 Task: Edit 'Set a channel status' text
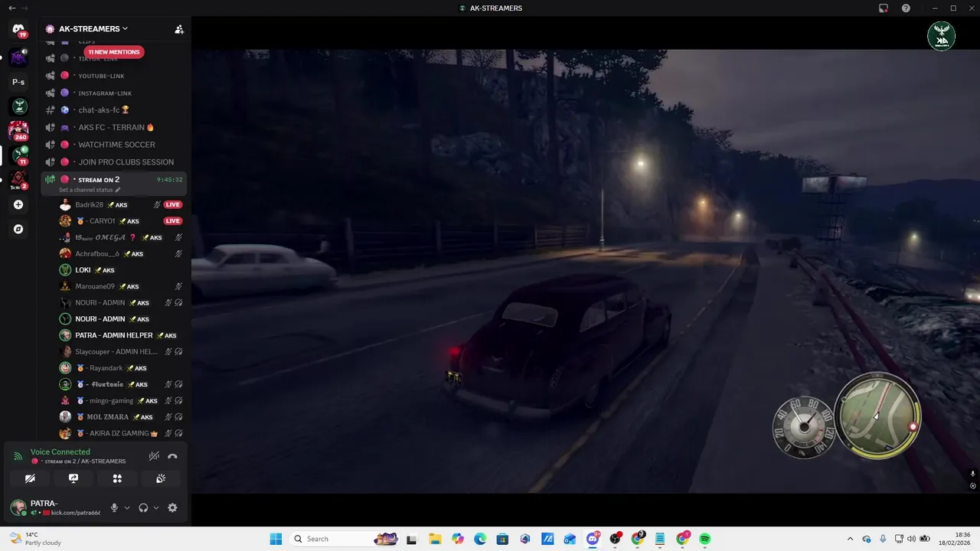[x=90, y=190]
